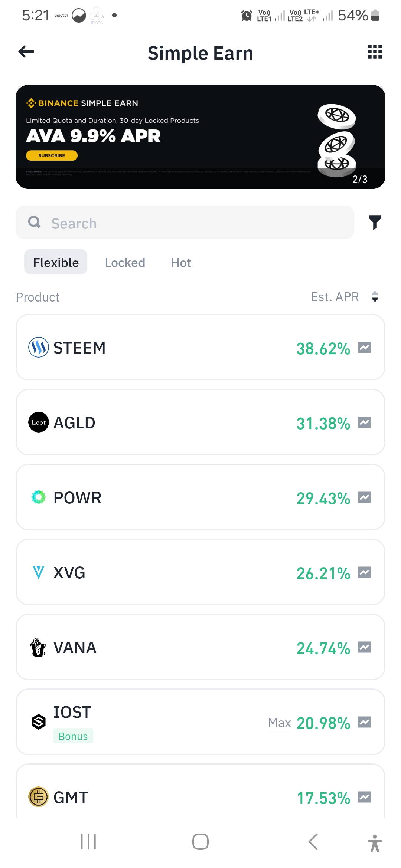Open the grid menu icon
This screenshot has height=868, width=401.
pyautogui.click(x=375, y=52)
